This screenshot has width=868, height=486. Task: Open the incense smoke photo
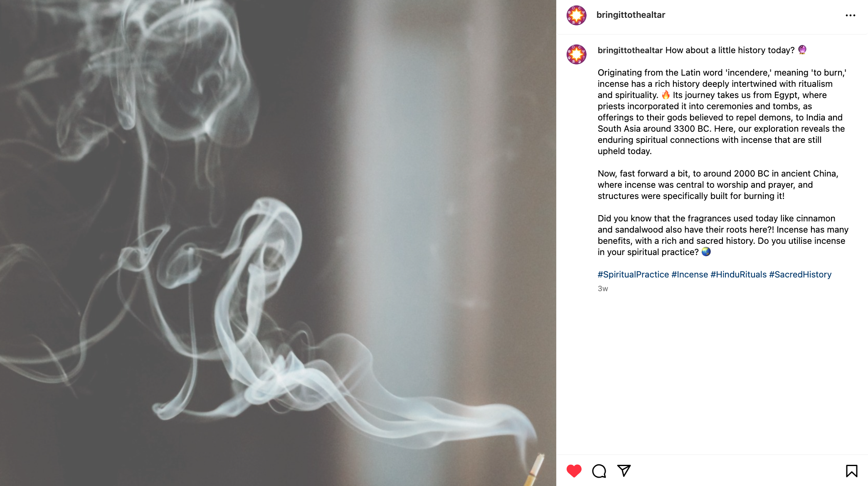278,243
